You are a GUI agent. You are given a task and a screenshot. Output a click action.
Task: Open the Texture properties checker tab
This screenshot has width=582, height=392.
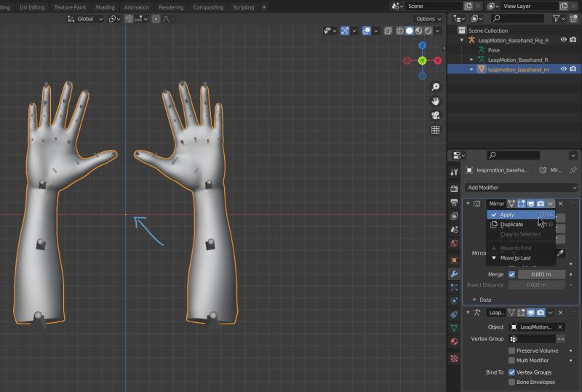pos(454,359)
